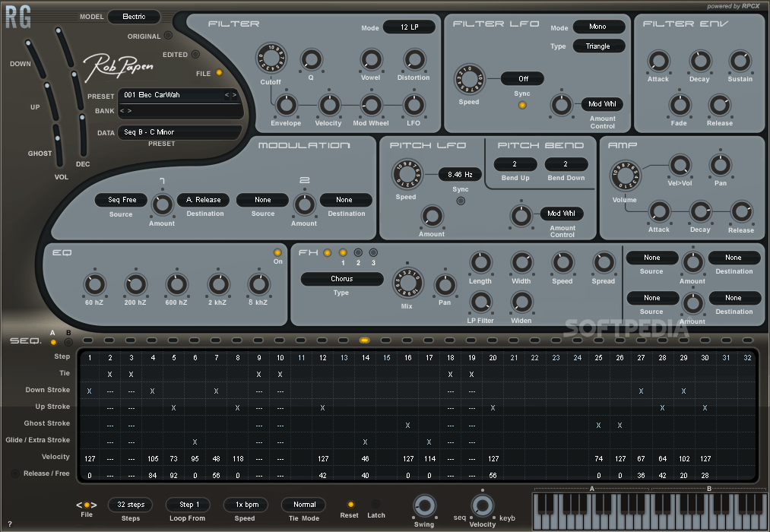
Task: Click the Filter Q knob
Action: [311, 60]
